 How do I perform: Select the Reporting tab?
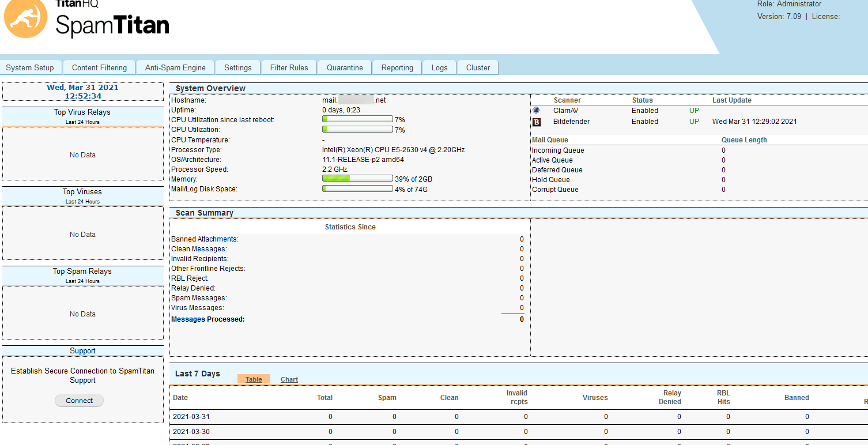[x=397, y=67]
